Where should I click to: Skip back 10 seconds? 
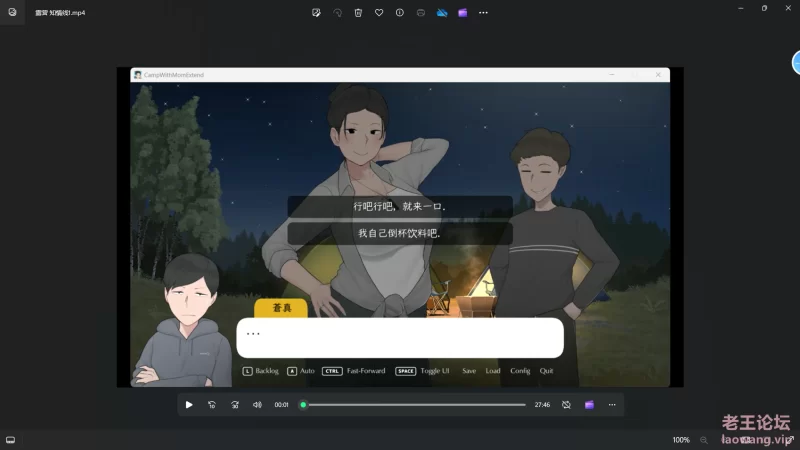point(212,405)
